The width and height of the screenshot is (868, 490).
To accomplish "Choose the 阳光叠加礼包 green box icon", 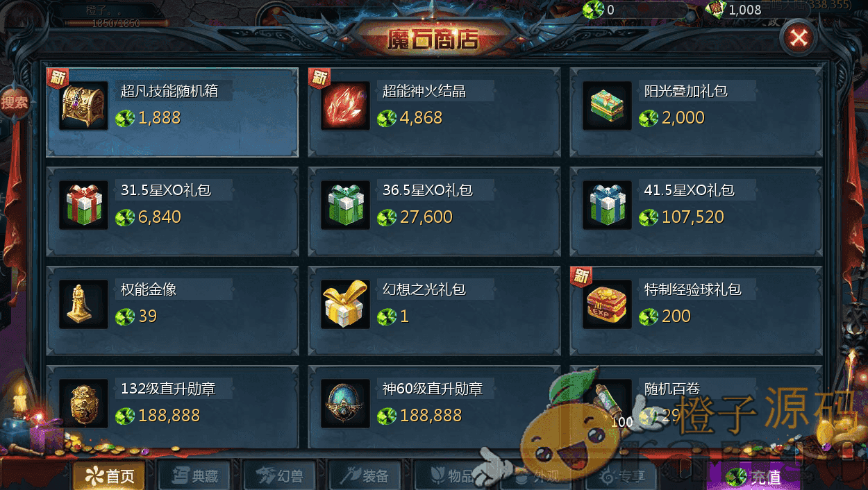I will pos(607,105).
